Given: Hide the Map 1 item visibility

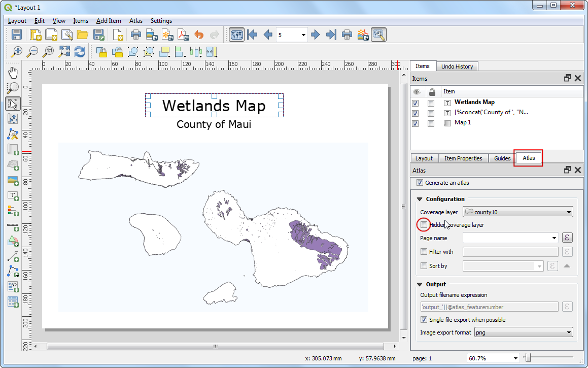Looking at the screenshot, I should [416, 123].
